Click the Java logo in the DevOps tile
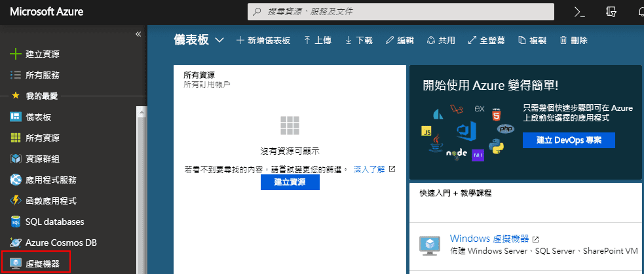 [436, 142]
